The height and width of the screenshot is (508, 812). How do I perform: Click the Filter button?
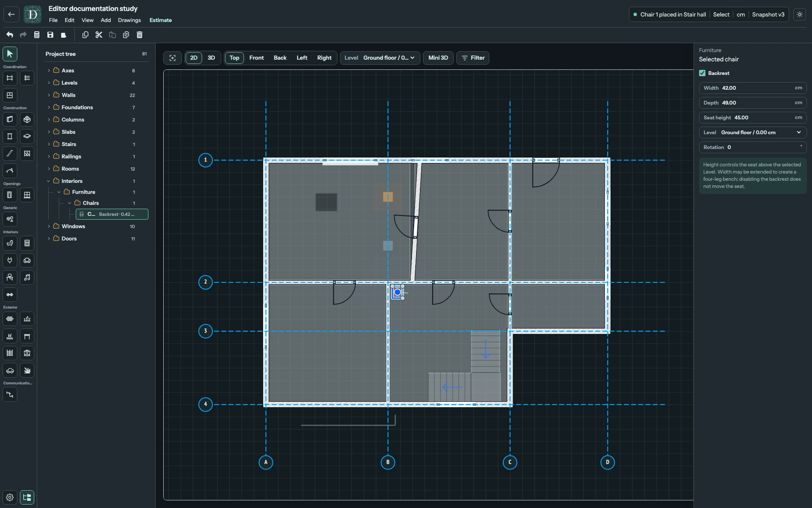point(473,58)
